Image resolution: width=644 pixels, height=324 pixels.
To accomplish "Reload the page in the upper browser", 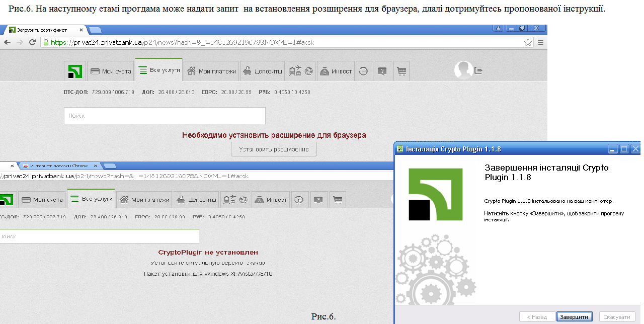I will tap(33, 42).
